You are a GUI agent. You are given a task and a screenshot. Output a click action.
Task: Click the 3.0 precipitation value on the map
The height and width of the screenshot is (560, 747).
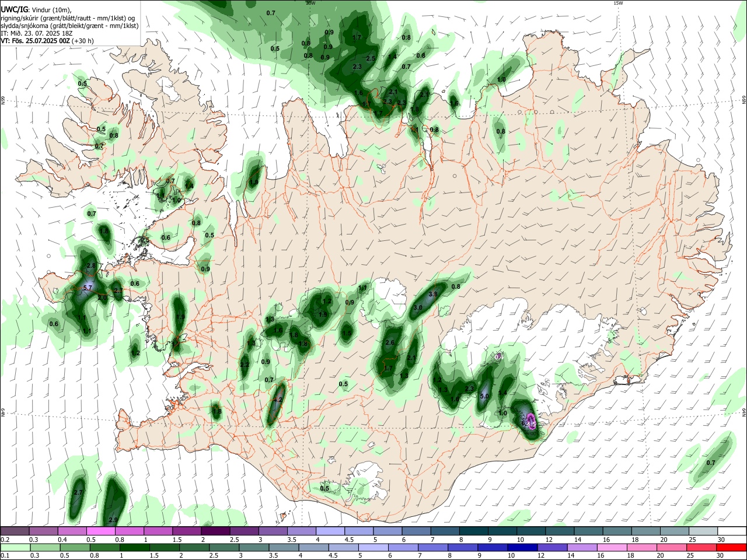point(418,307)
